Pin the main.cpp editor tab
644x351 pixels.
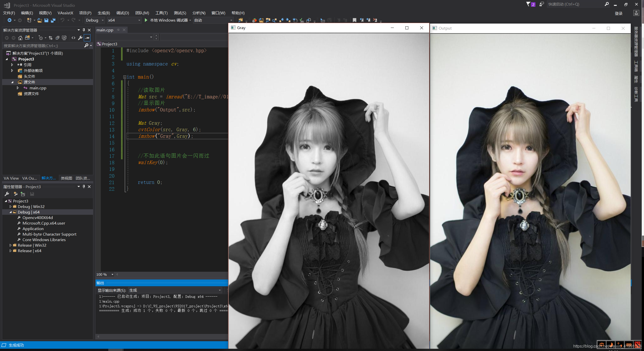(118, 30)
